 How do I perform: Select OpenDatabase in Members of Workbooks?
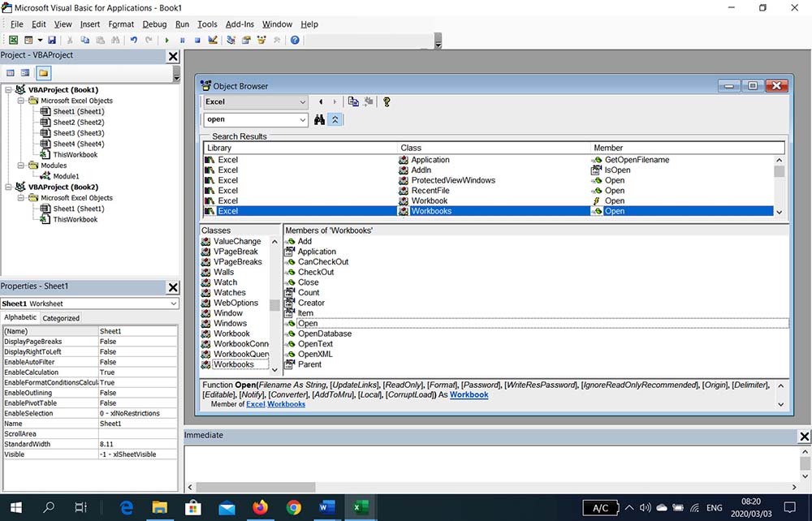point(325,334)
